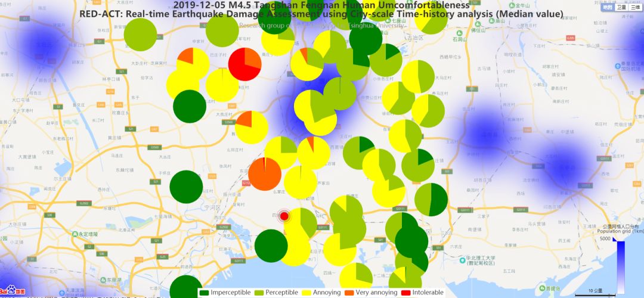The width and height of the screenshot is (644, 298).
Task: Switch to the 卫星 satellite view
Action: pos(621,7)
